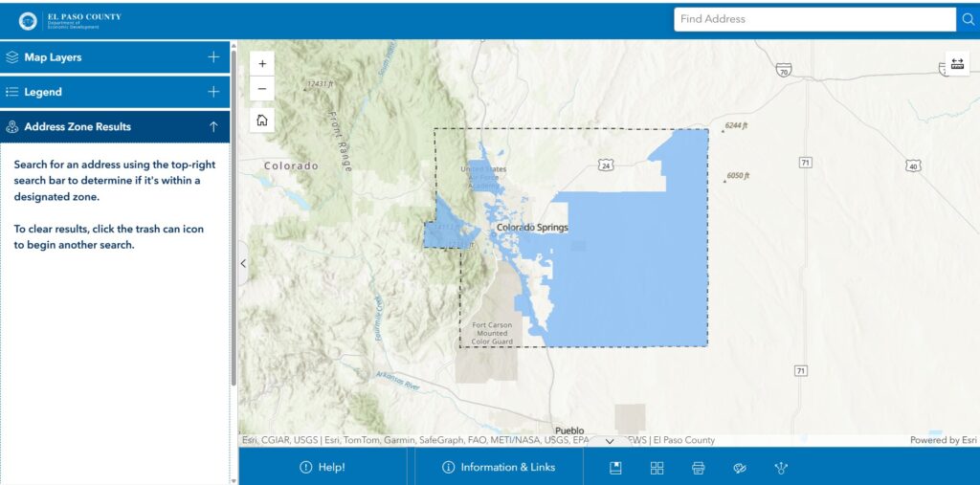The width and height of the screenshot is (980, 485).
Task: Expand the Map Layers panel
Action: [x=212, y=57]
